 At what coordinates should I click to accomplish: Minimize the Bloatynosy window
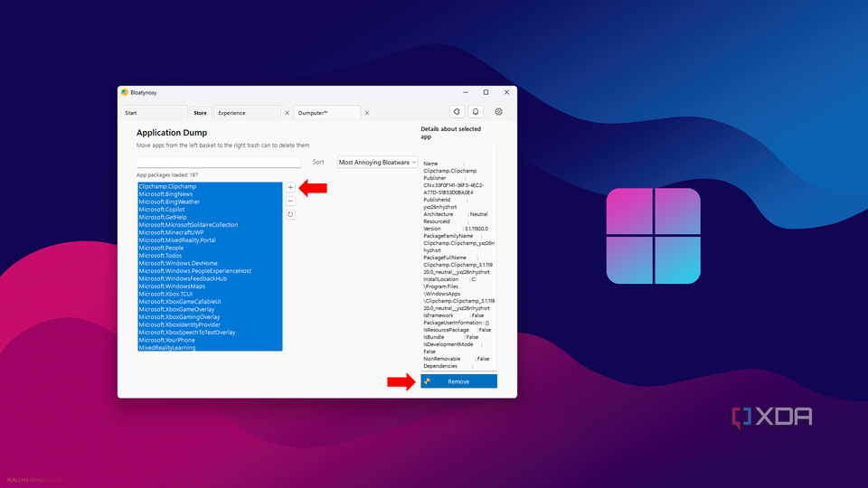click(x=466, y=92)
